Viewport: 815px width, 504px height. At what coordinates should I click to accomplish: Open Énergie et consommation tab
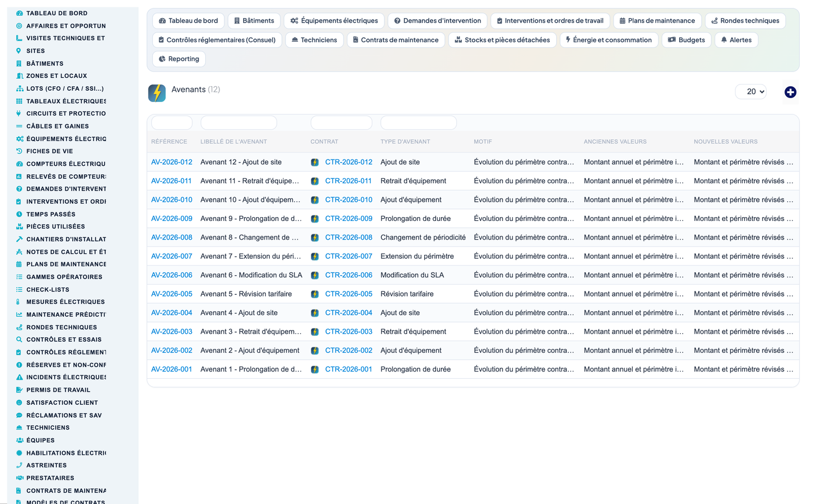[609, 40]
